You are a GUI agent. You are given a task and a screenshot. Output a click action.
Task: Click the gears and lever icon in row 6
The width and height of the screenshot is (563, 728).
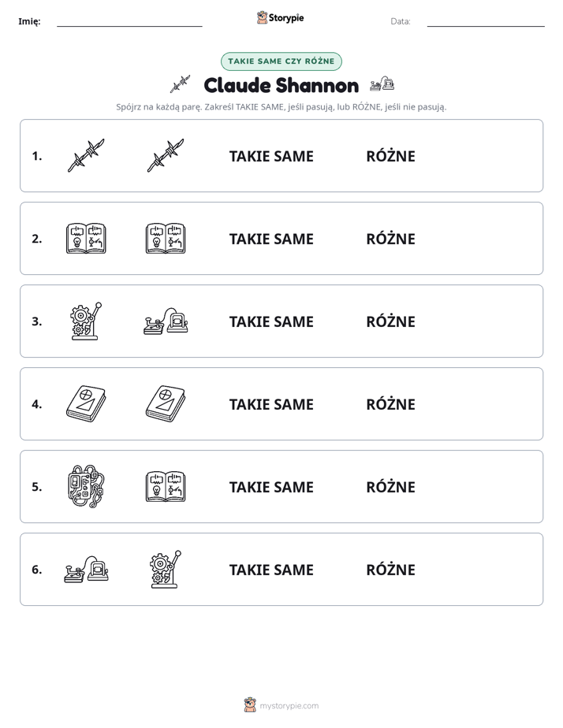pos(166,569)
